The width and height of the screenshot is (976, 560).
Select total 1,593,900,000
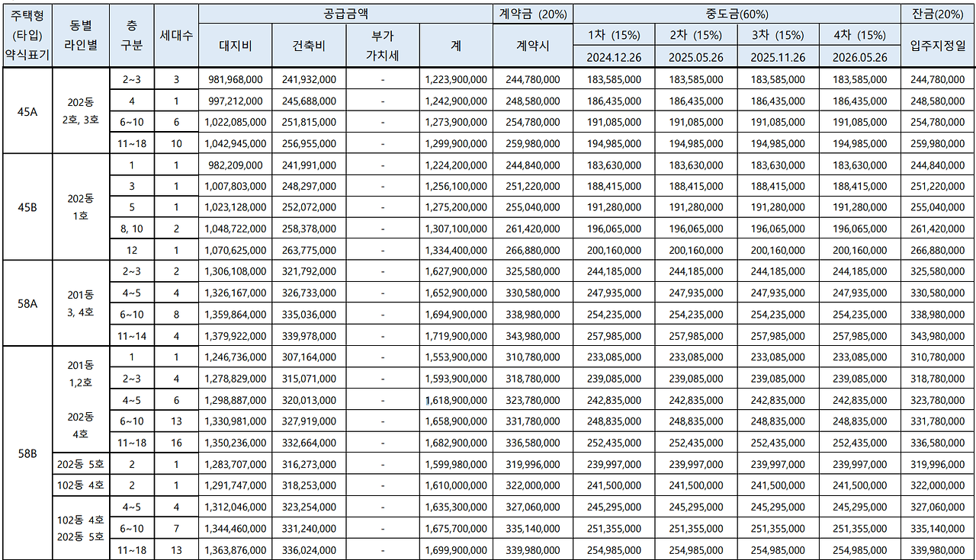[x=455, y=378]
